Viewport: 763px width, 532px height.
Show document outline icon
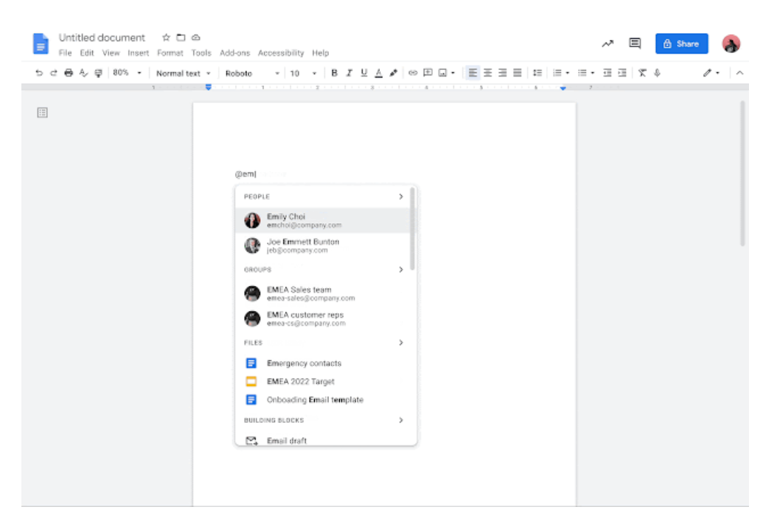coord(43,113)
